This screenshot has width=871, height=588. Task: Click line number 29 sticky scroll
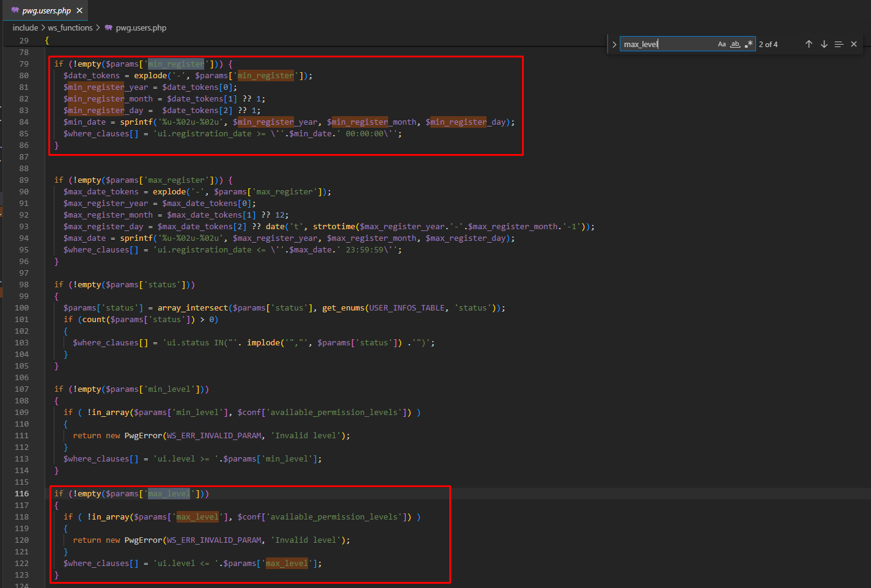tap(24, 40)
